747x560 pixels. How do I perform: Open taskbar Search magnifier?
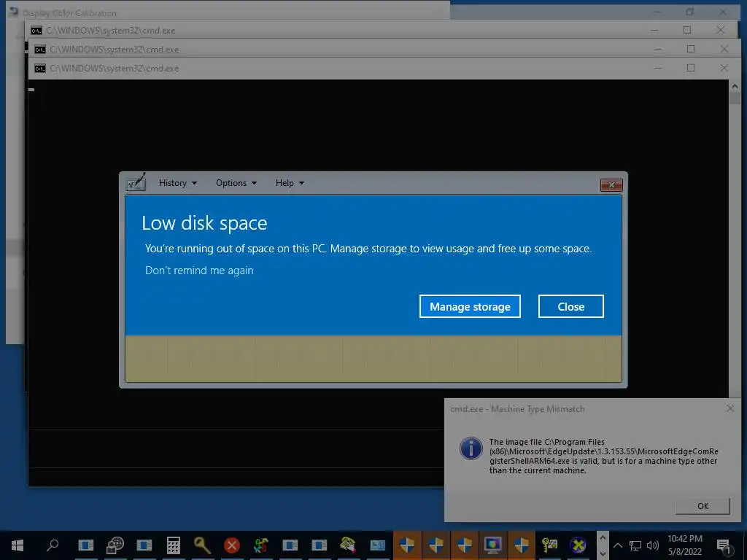pyautogui.click(x=53, y=545)
